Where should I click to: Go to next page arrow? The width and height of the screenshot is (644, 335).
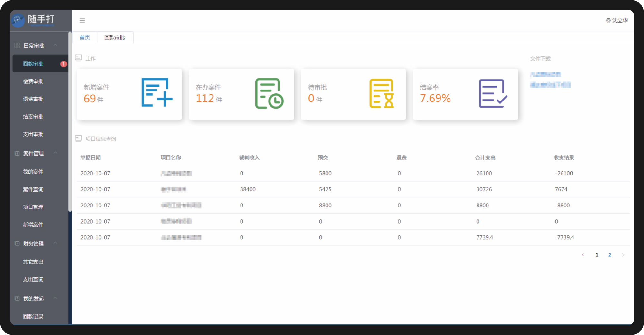623,255
